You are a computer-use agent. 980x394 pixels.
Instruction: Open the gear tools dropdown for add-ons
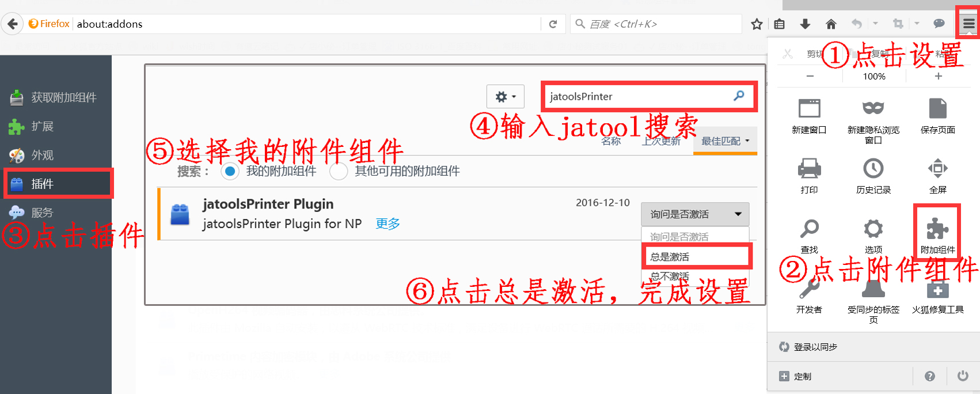tap(506, 97)
